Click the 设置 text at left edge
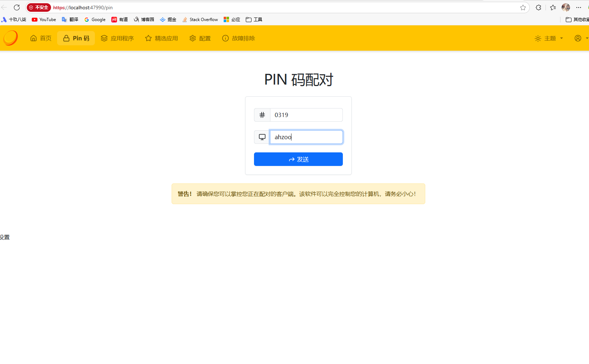Viewport: 589px width, 364px height. 5,237
